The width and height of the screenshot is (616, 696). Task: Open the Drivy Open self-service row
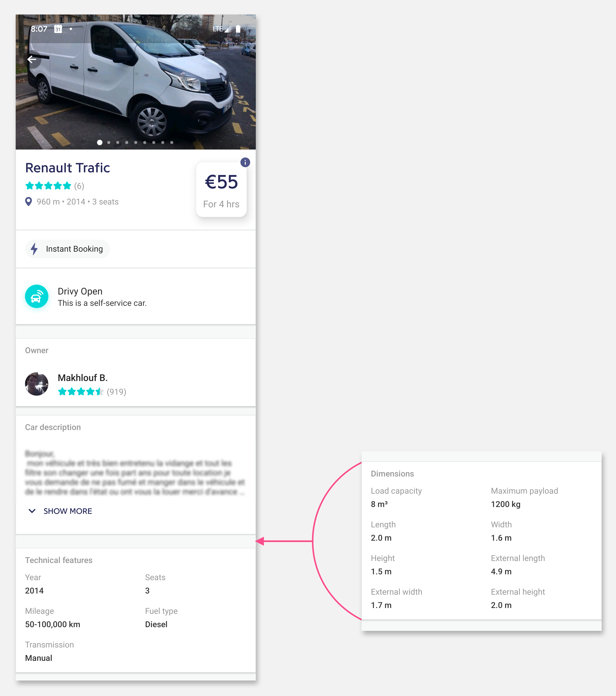point(136,296)
